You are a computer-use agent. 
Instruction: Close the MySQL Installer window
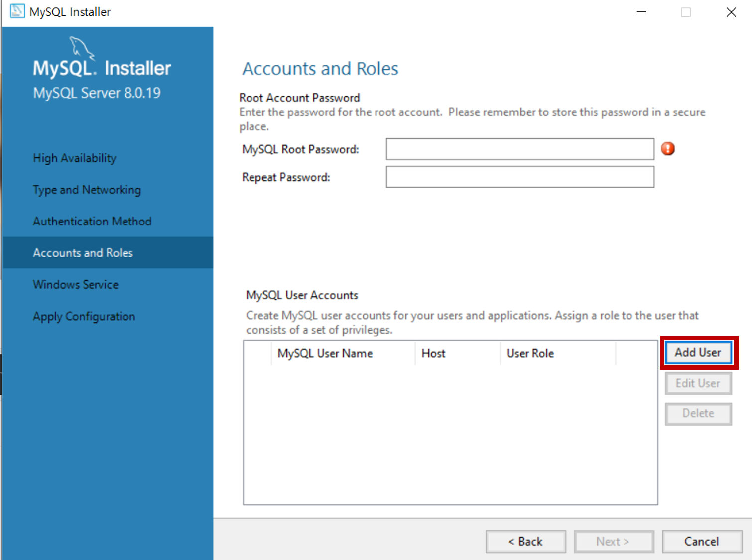pos(731,12)
